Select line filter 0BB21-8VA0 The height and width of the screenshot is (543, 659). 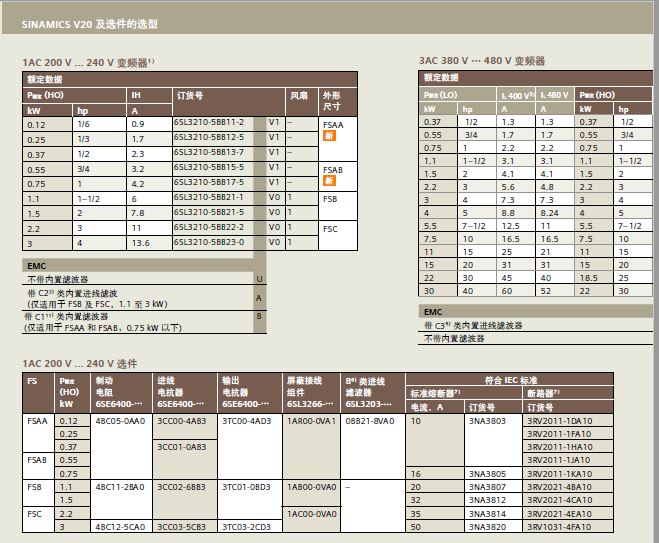tap(370, 421)
